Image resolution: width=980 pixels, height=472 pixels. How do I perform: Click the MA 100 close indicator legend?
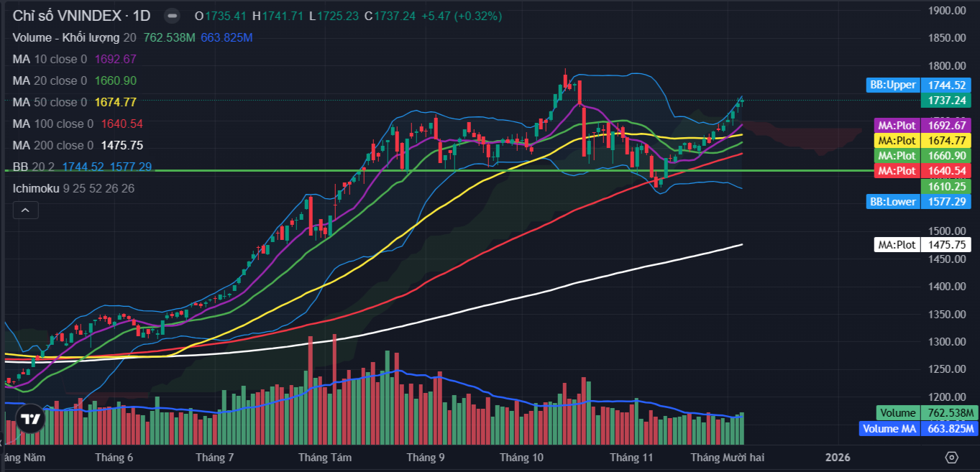pos(52,124)
